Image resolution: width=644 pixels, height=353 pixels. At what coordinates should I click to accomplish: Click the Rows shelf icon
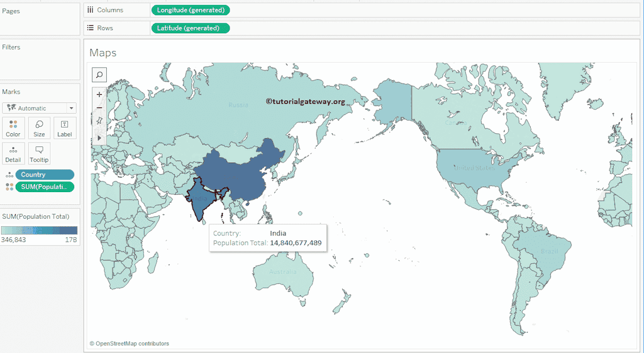click(x=91, y=28)
